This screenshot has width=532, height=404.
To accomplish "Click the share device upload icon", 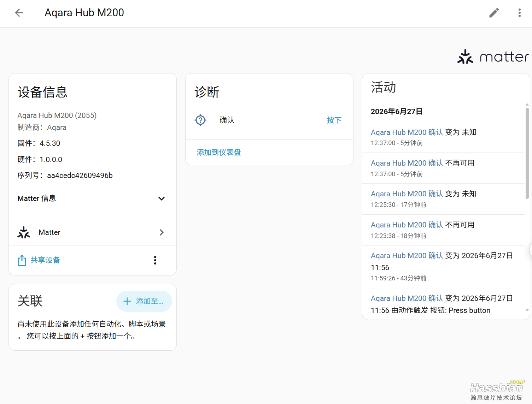I will tap(22, 260).
